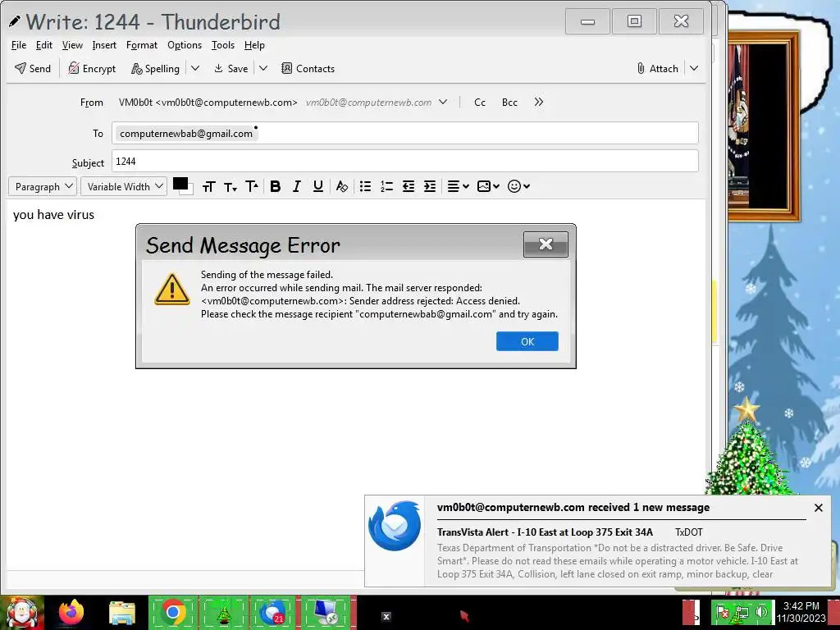The image size is (840, 630).
Task: Click the network tray icon
Action: coord(742,612)
